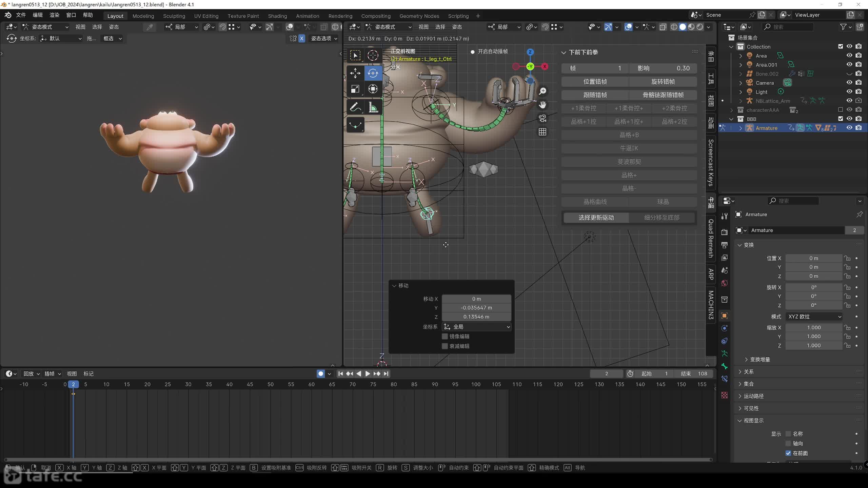The width and height of the screenshot is (868, 488).
Task: Toggle X-ray display in right viewport
Action: point(663,27)
